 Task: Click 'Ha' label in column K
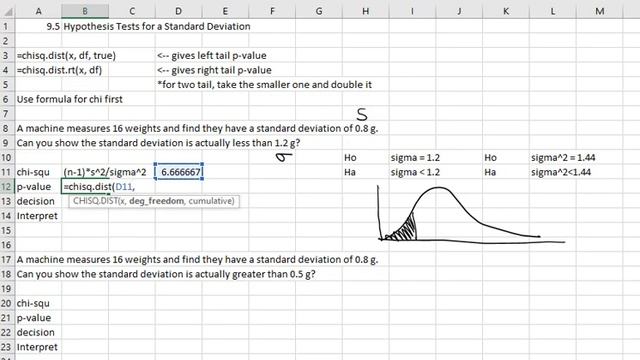[x=490, y=172]
